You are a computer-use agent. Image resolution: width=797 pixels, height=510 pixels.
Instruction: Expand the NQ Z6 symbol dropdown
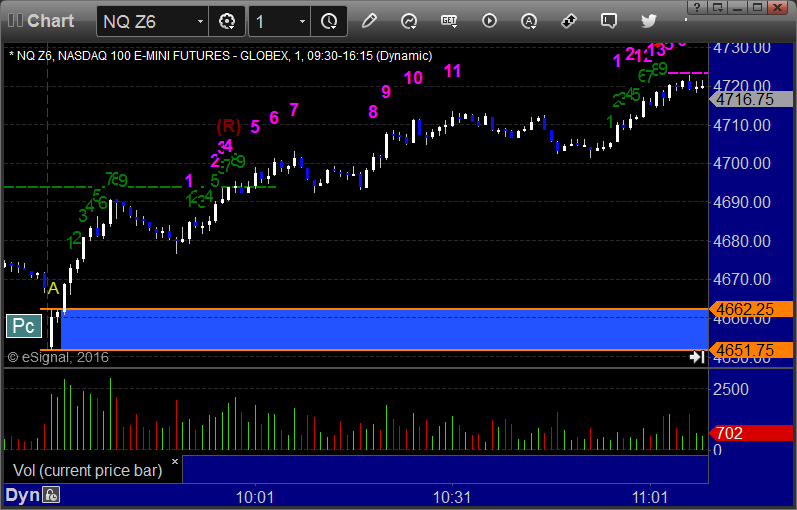[x=200, y=21]
